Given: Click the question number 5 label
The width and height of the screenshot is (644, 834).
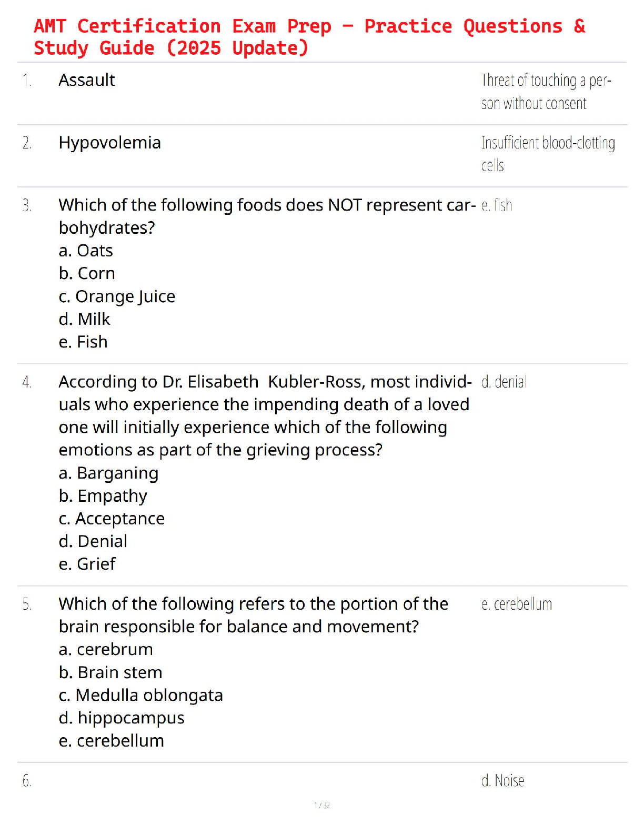Looking at the screenshot, I should pyautogui.click(x=27, y=604).
